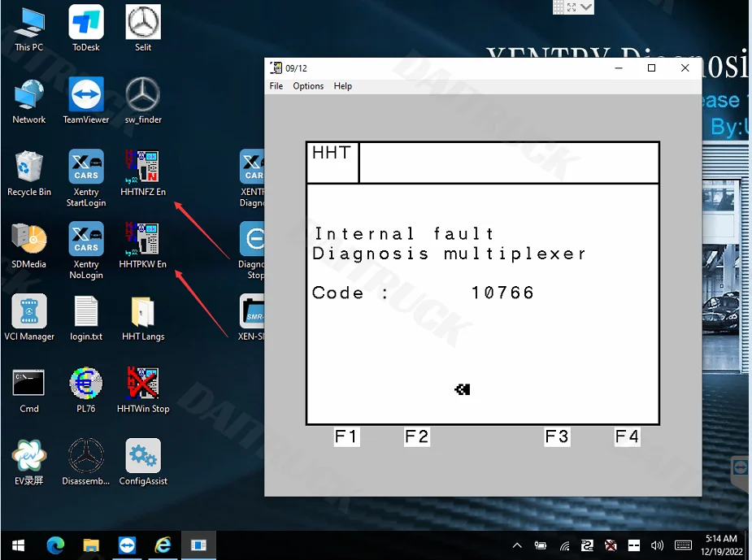
Task: Open the Options menu
Action: pyautogui.click(x=308, y=86)
